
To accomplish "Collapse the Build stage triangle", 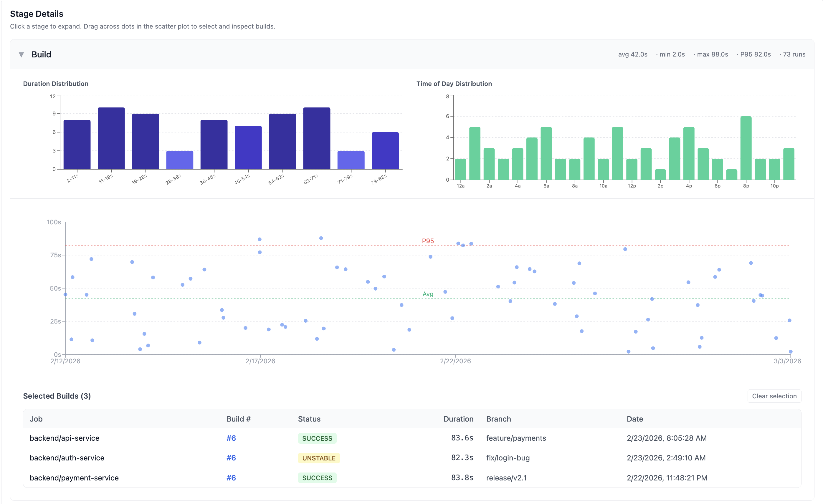I will [x=22, y=54].
